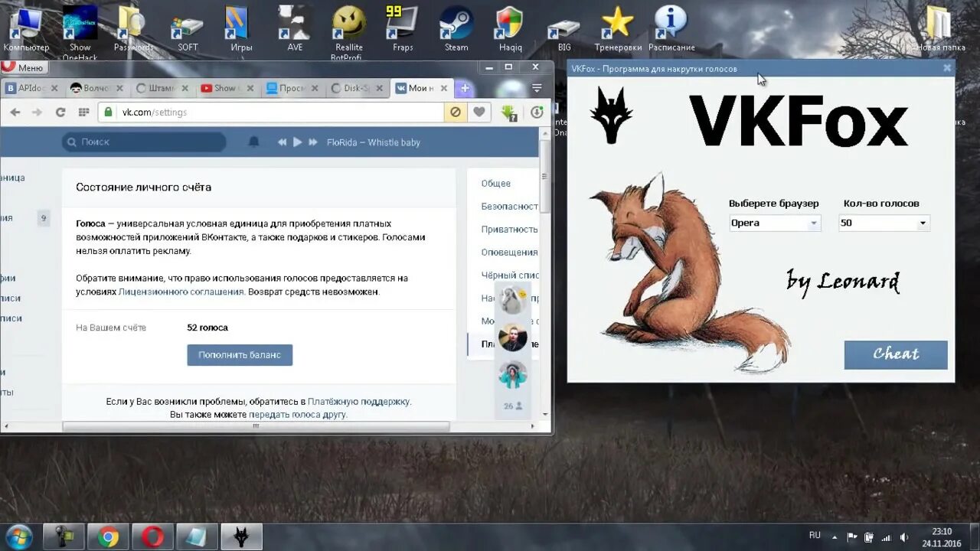Open the Расписание info shortcut
The height and width of the screenshot is (551, 980).
point(671,28)
